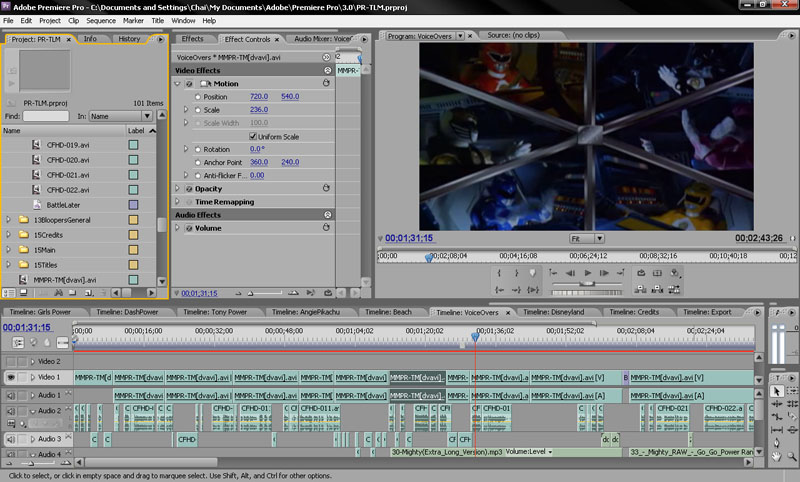The height and width of the screenshot is (482, 800).
Task: Go to In point in Program monitor
Action: (x=499, y=290)
